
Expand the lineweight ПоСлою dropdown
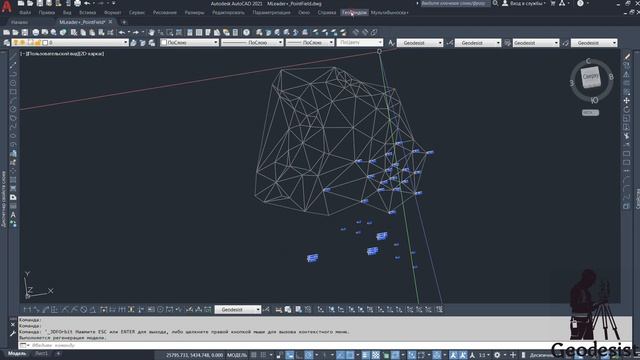click(331, 42)
